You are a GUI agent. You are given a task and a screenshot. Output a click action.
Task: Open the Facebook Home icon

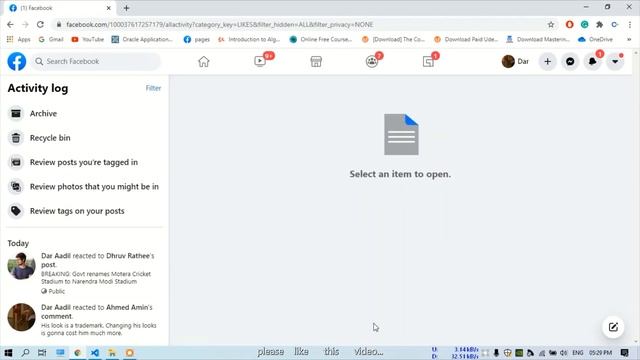pyautogui.click(x=204, y=62)
